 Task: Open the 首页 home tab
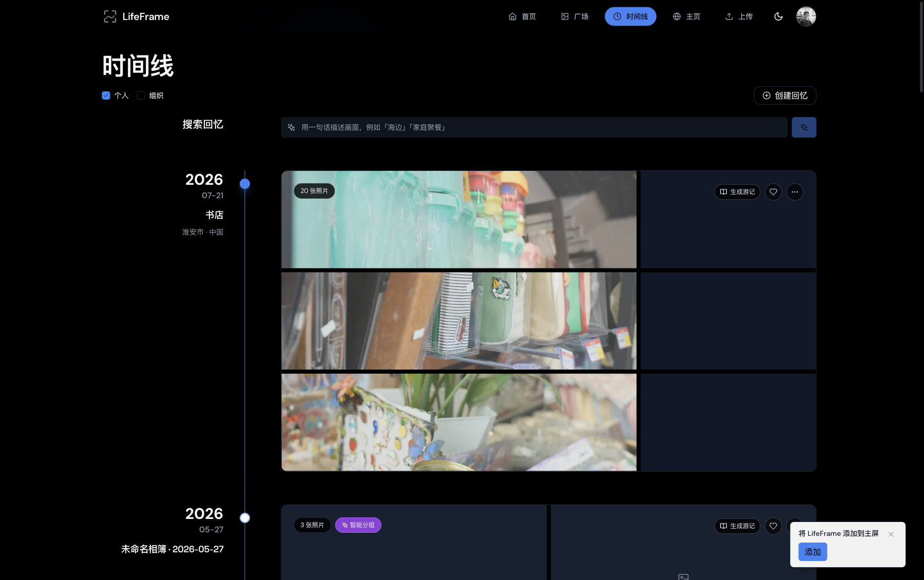pos(522,16)
